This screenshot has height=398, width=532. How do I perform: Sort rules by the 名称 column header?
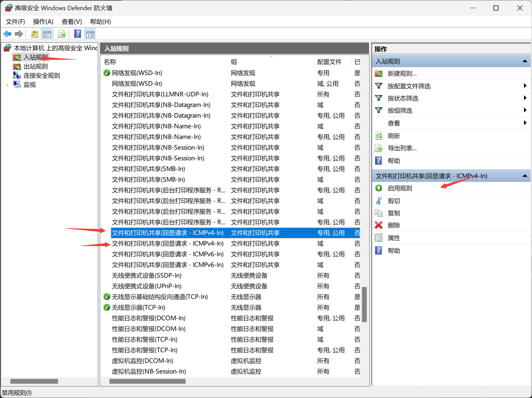click(110, 62)
